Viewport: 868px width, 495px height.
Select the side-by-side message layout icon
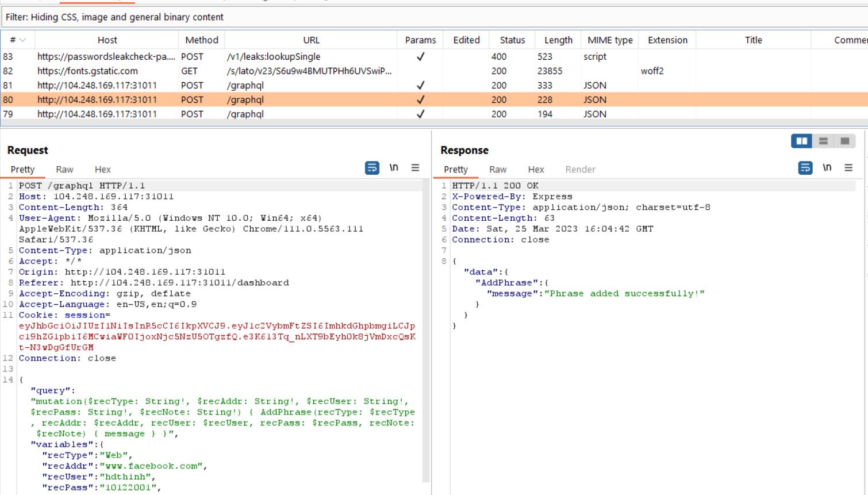pyautogui.click(x=801, y=140)
